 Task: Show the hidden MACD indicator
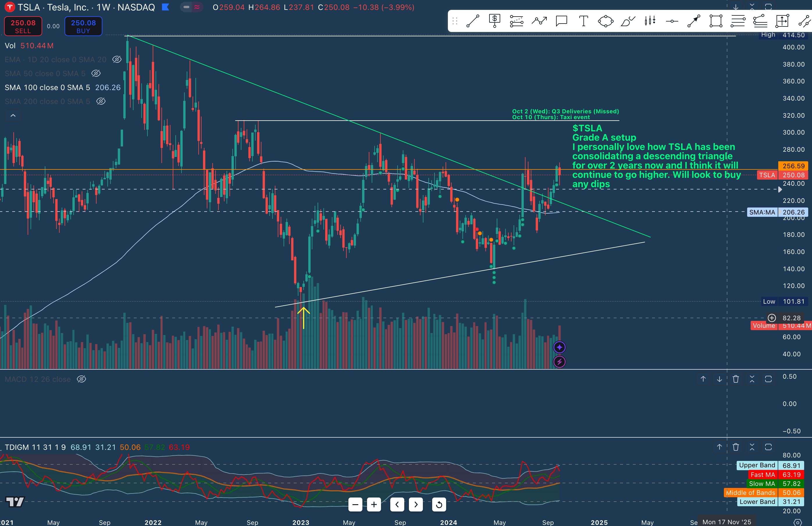click(x=81, y=379)
